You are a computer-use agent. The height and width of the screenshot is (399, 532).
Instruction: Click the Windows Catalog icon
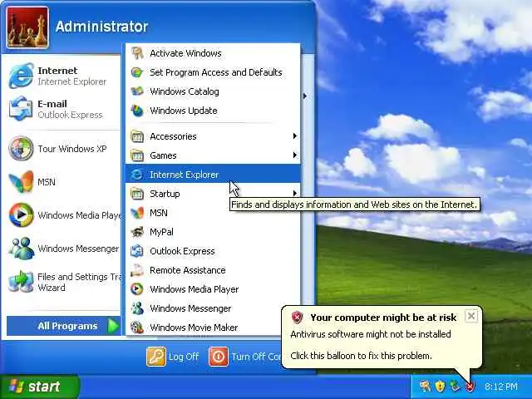[137, 91]
